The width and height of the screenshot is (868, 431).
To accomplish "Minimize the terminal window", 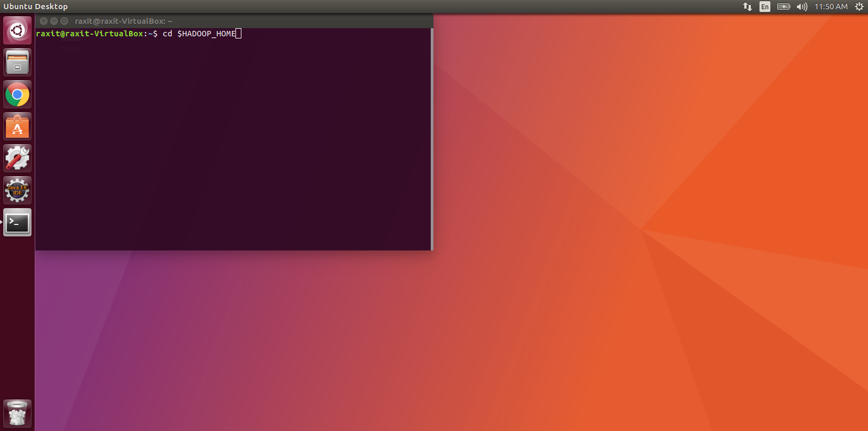I will point(54,21).
